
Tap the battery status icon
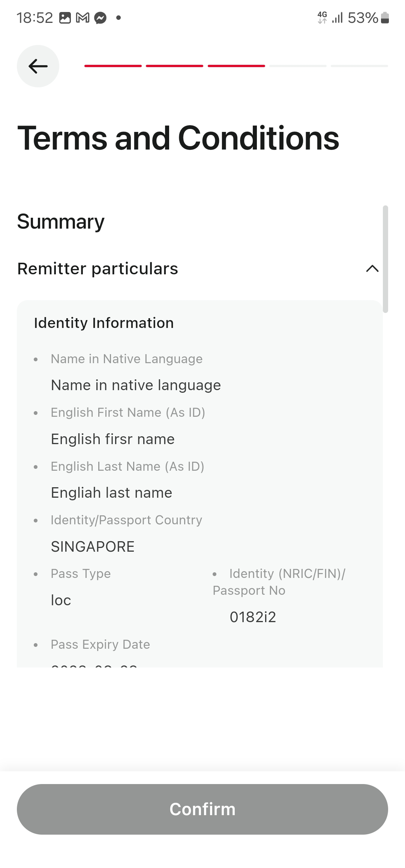[385, 18]
